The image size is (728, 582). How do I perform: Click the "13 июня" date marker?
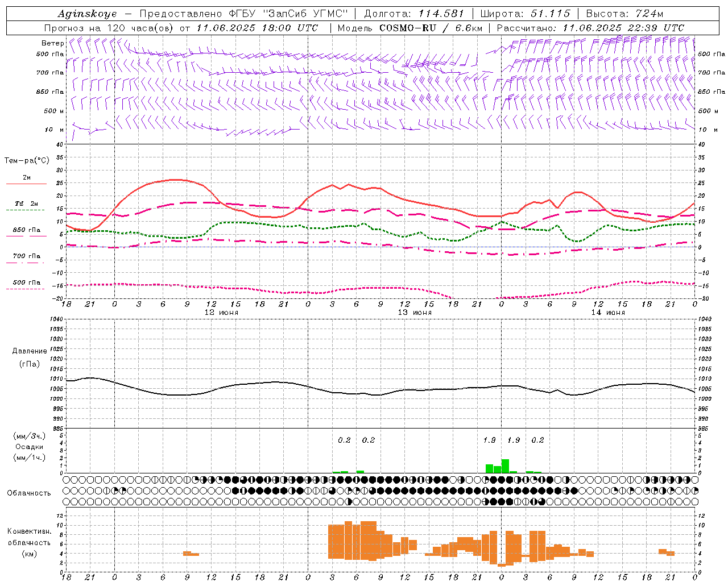click(x=414, y=313)
